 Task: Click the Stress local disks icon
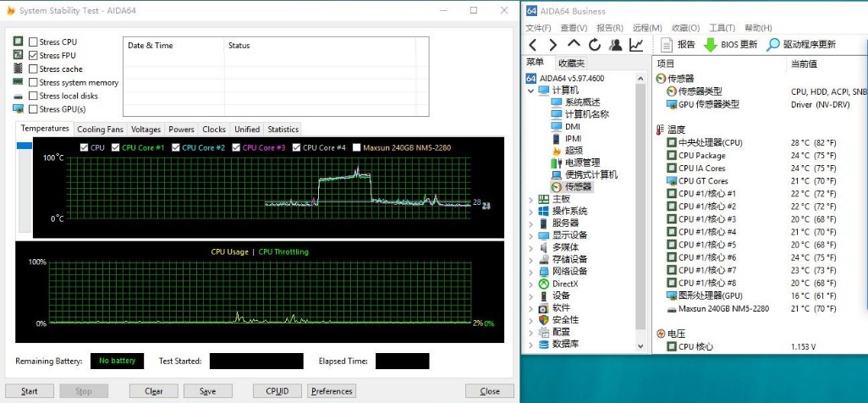19,96
